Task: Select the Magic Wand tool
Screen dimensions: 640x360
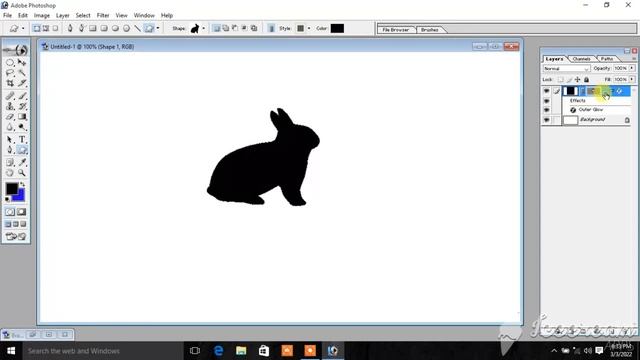Action: [x=22, y=73]
